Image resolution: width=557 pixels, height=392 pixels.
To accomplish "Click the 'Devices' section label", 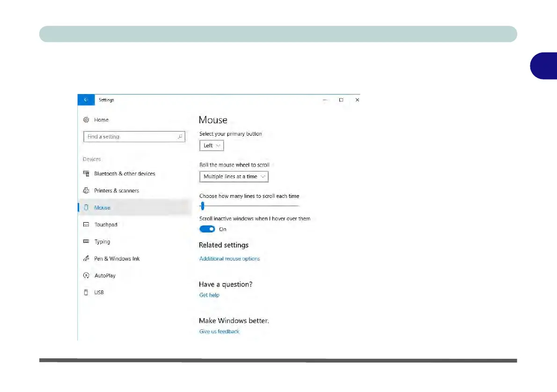I will point(92,159).
